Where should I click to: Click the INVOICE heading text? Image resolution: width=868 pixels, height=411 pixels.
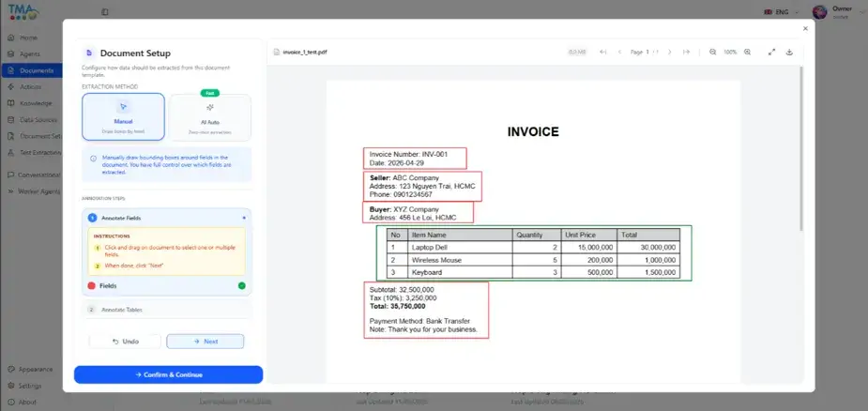(533, 131)
